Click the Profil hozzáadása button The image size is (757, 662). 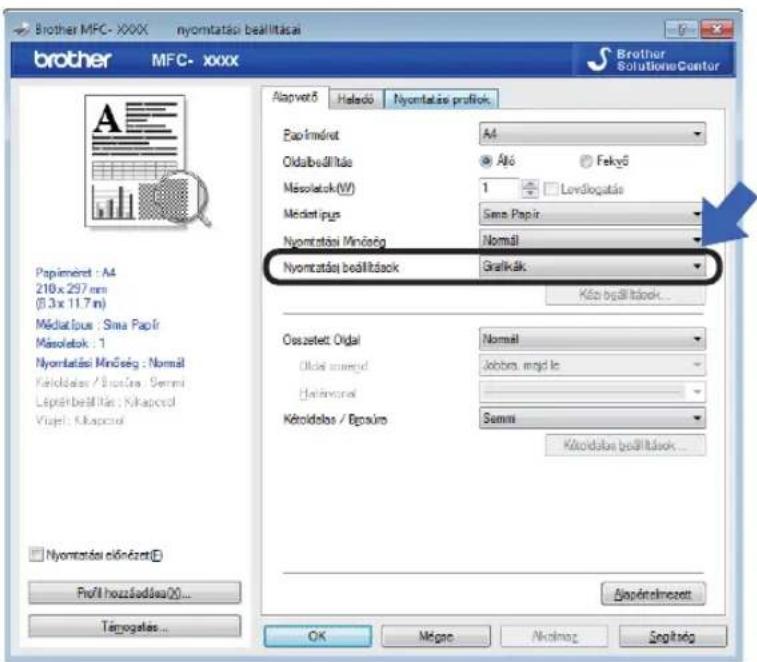[x=134, y=592]
